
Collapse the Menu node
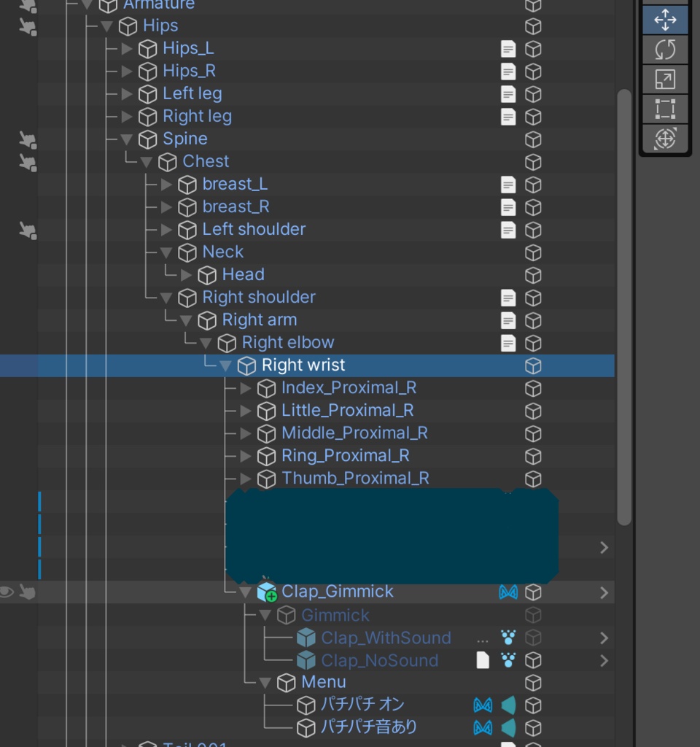[x=265, y=683]
